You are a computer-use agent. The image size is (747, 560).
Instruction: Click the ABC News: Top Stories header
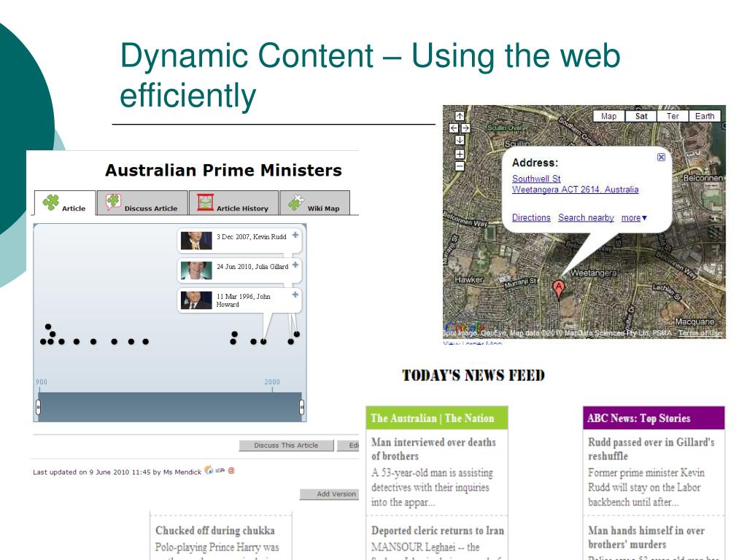pyautogui.click(x=654, y=418)
